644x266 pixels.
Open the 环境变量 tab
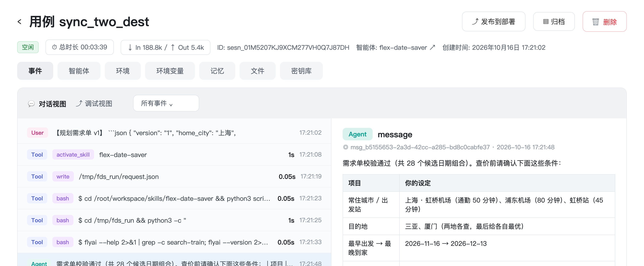170,71
